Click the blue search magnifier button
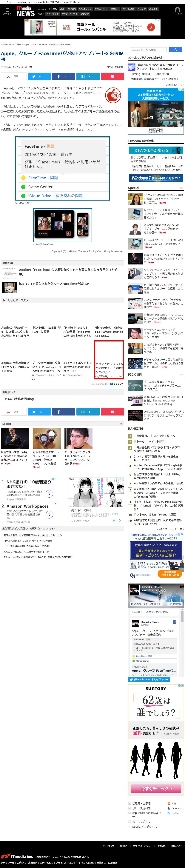The image size is (185, 868). point(175,50)
